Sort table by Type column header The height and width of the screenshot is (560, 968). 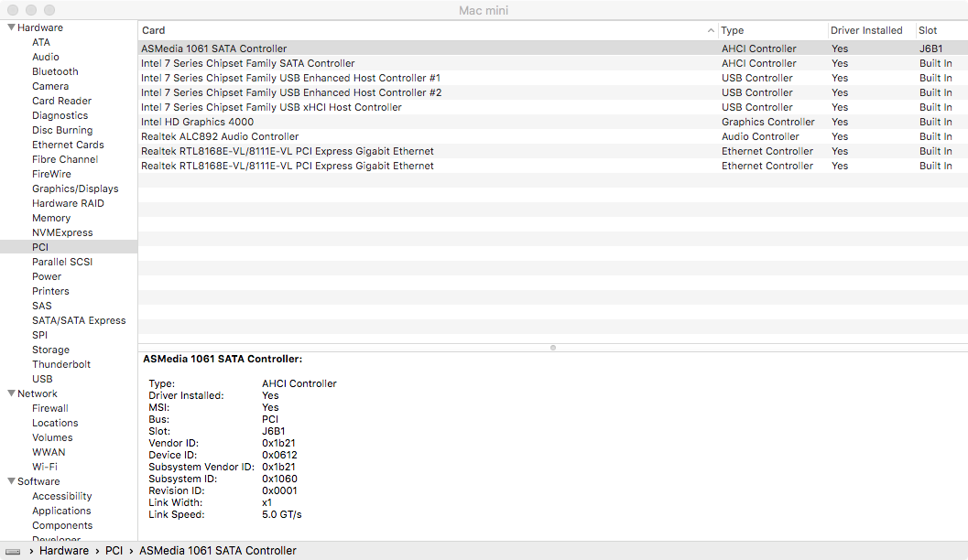tap(732, 30)
